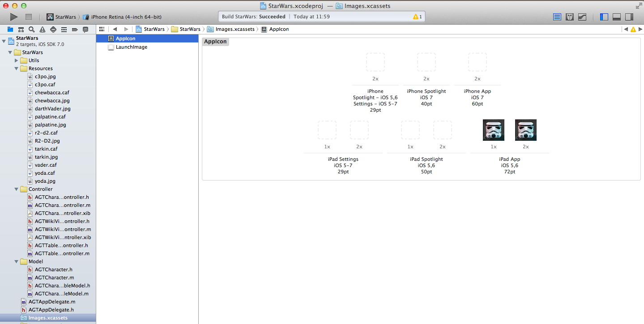Image resolution: width=644 pixels, height=324 pixels.
Task: Run the StarWars project
Action: [x=13, y=17]
